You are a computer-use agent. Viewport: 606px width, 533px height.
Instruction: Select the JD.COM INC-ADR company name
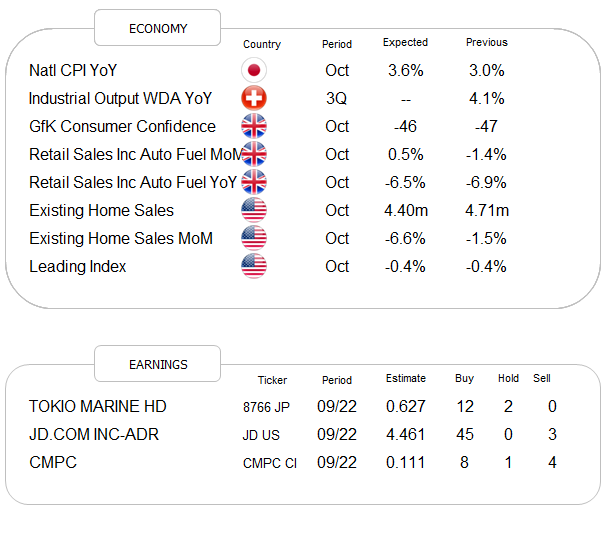coord(94,435)
